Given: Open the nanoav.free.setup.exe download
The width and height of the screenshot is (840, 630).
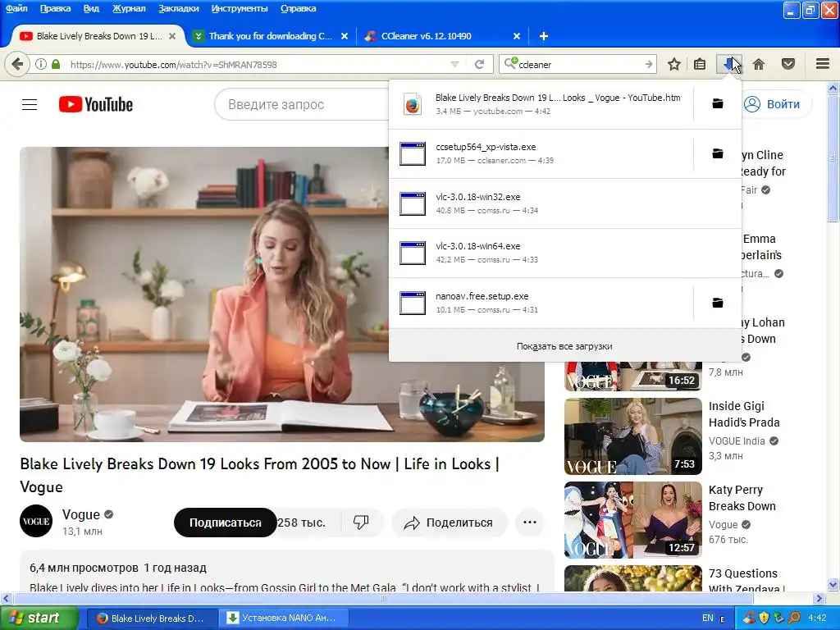Looking at the screenshot, I should 541,303.
